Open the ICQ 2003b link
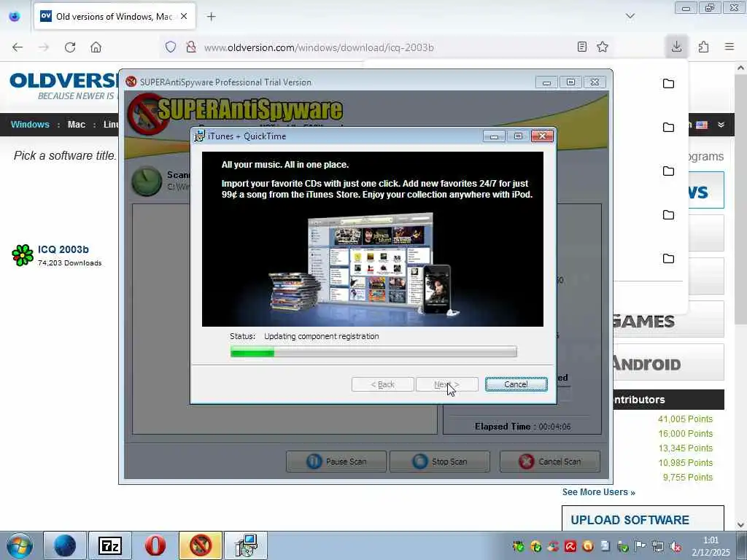Viewport: 747px width, 560px height. click(x=63, y=249)
